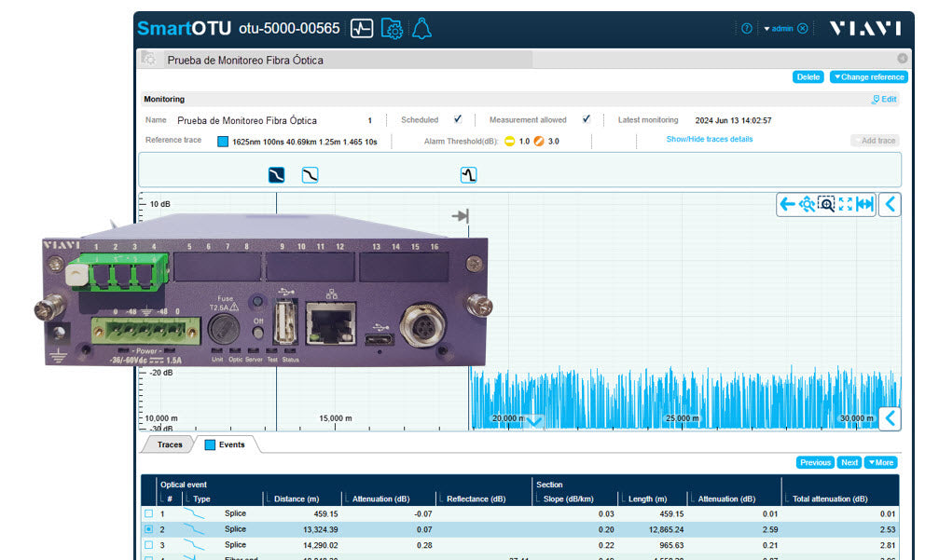Open the admin user dropdown
This screenshot has width=939, height=560.
click(x=779, y=28)
